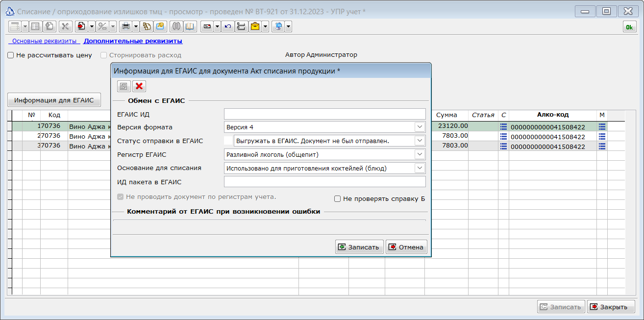The width and height of the screenshot is (644, 320).
Task: Toggle 'Сторнировать расход' checkbox
Action: (x=104, y=55)
